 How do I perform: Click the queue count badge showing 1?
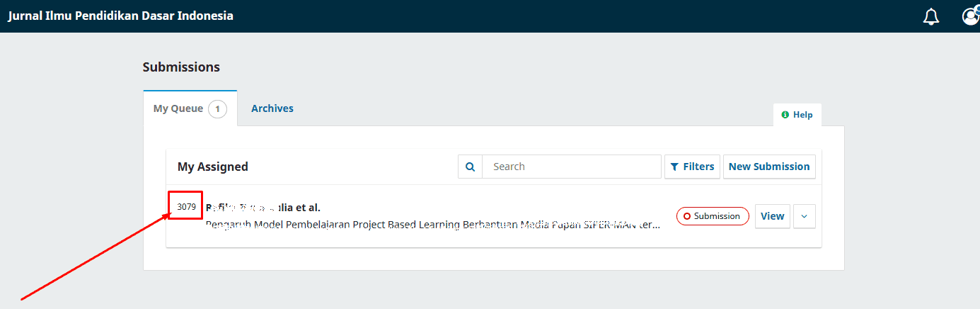(x=218, y=109)
